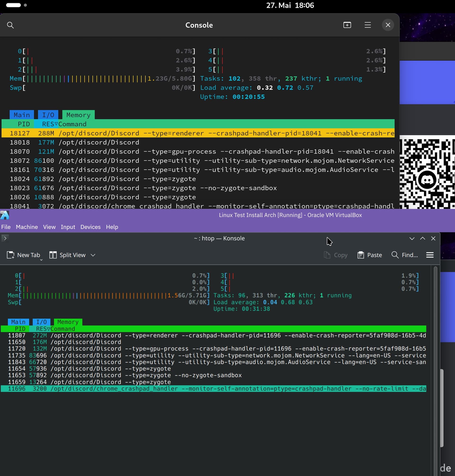
Task: Open the Konsole hamburger menu
Action: tap(430, 255)
